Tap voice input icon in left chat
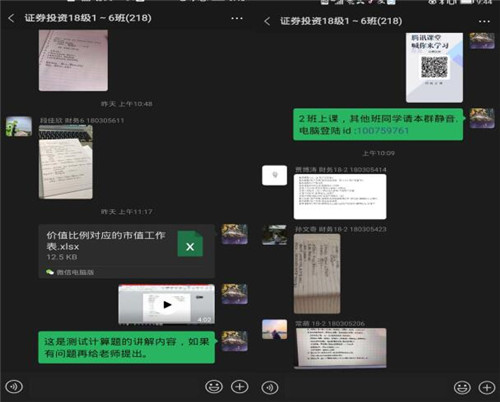This screenshot has height=402, width=500. pos(14,387)
